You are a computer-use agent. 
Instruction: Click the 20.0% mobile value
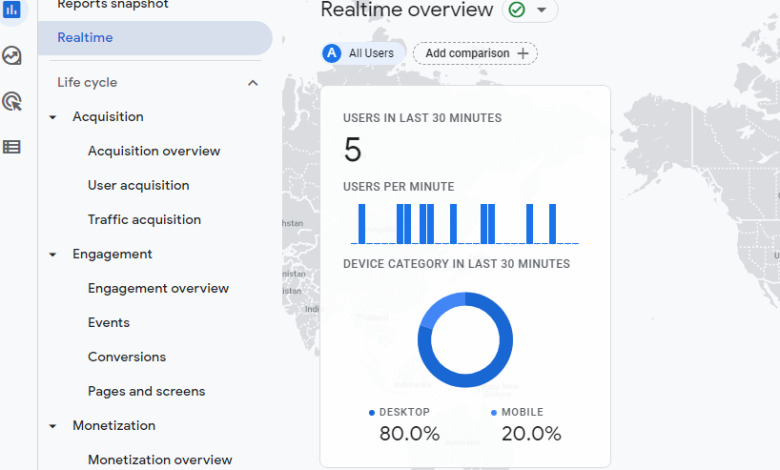pyautogui.click(x=531, y=434)
